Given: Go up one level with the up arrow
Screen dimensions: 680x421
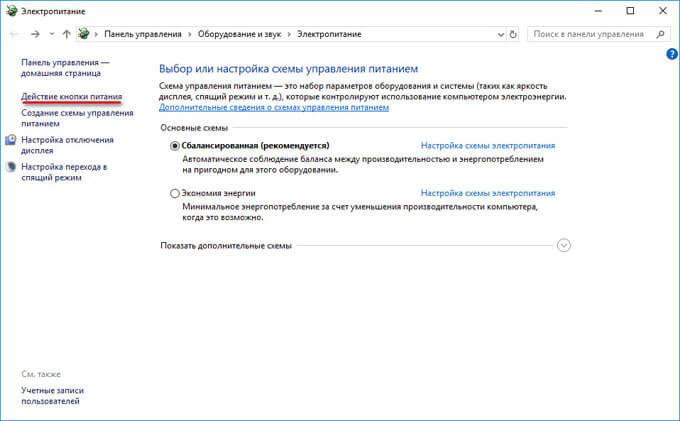Looking at the screenshot, I should (x=66, y=34).
